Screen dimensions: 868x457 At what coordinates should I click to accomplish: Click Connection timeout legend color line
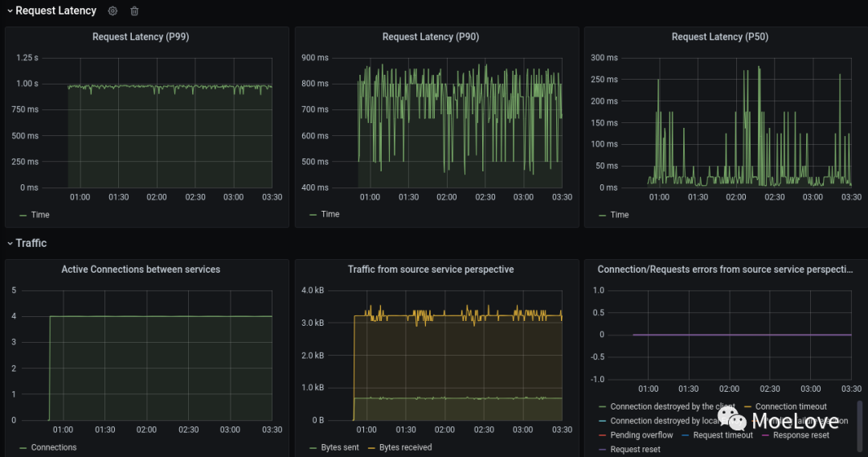pyautogui.click(x=748, y=407)
